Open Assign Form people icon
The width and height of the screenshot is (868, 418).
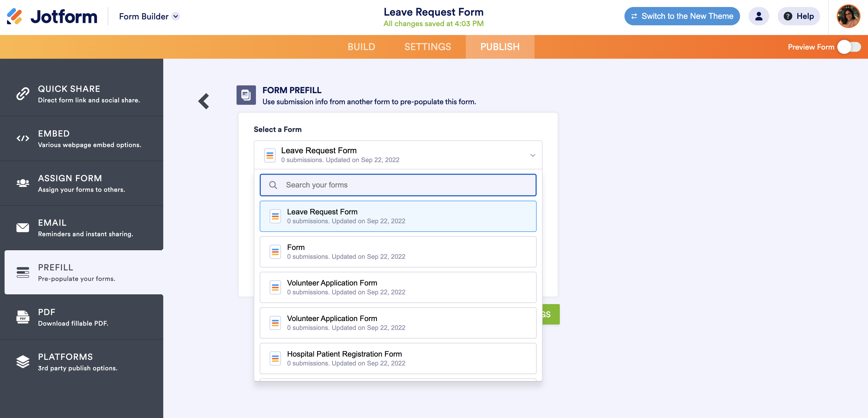coord(23,183)
